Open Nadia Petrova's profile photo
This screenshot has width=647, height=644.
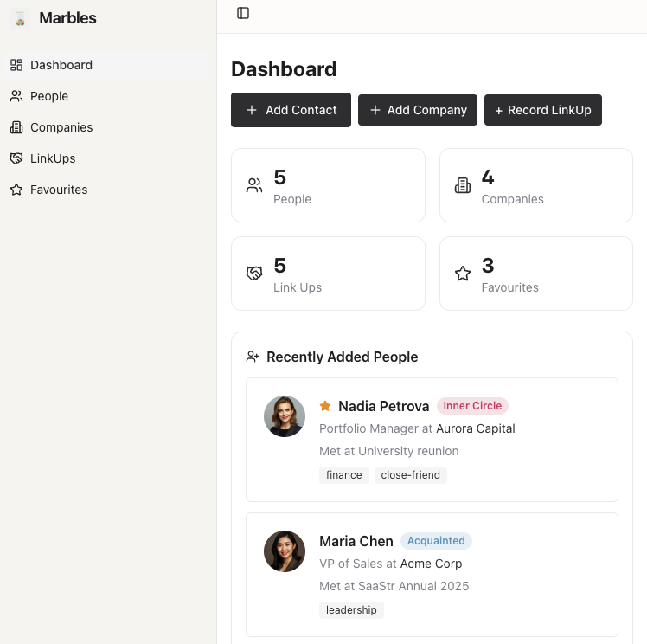point(285,416)
